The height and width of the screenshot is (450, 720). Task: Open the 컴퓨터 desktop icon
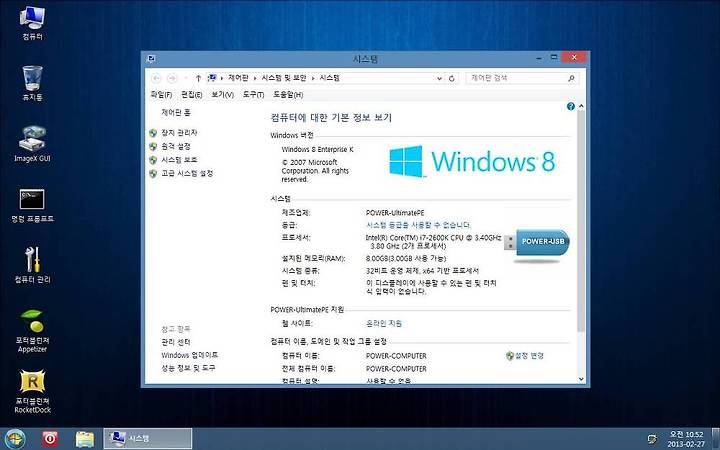32,23
